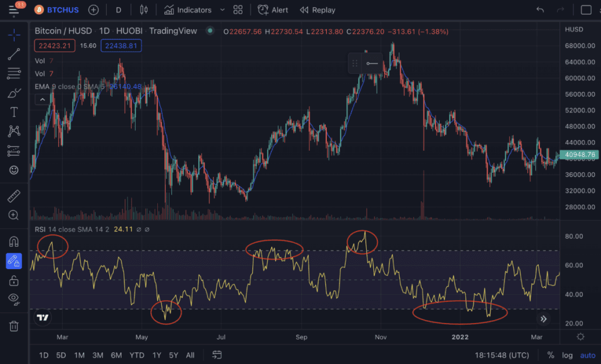This screenshot has height=364, width=601.
Task: Toggle stay in drawing mode
Action: (x=14, y=261)
